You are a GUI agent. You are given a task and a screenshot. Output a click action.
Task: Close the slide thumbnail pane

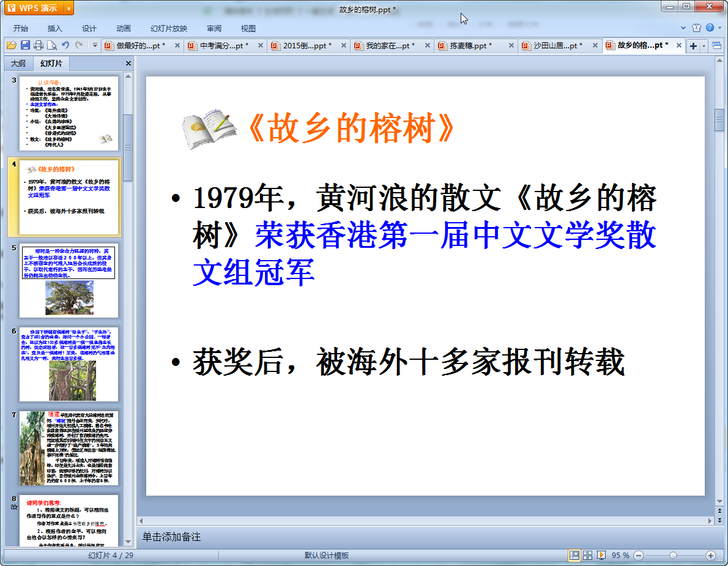point(128,63)
